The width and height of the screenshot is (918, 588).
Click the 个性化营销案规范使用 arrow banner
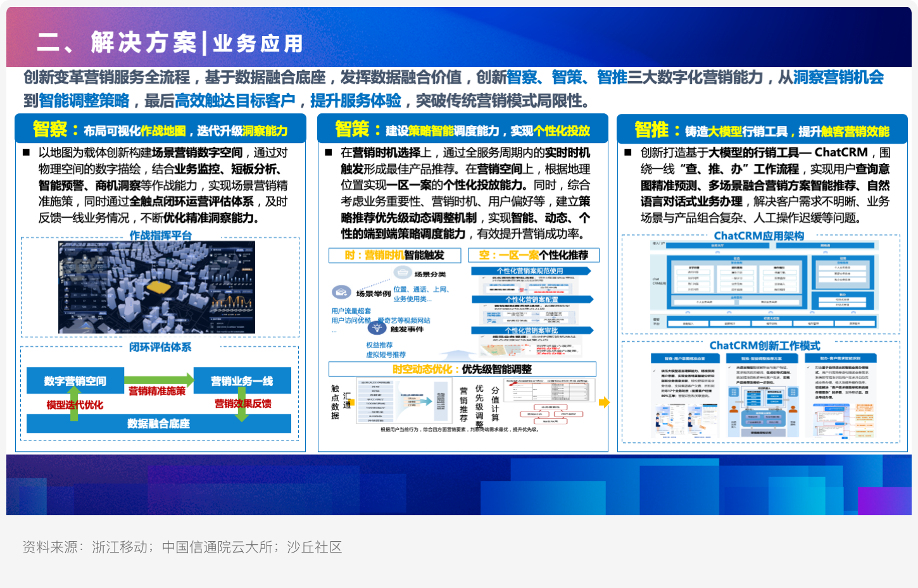pyautogui.click(x=531, y=271)
